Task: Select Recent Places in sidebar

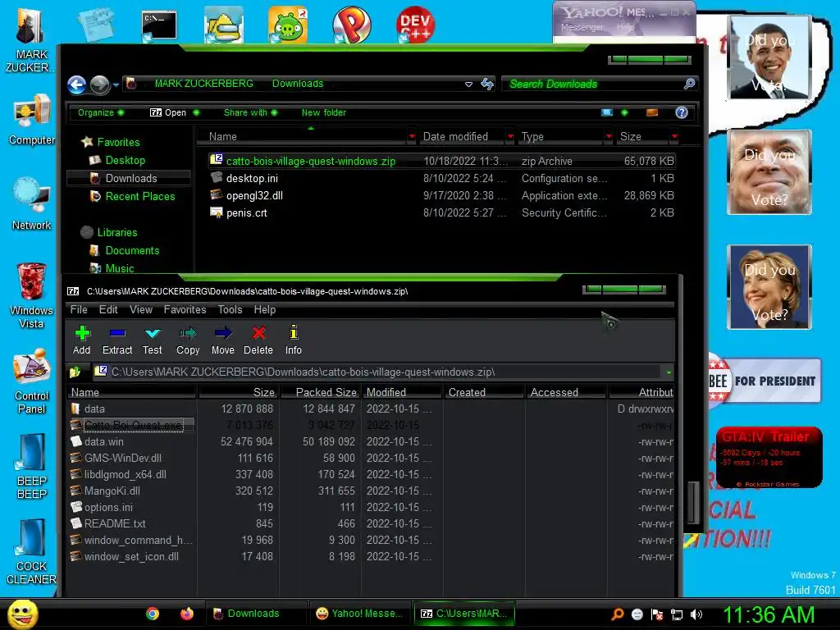Action: 139,197
